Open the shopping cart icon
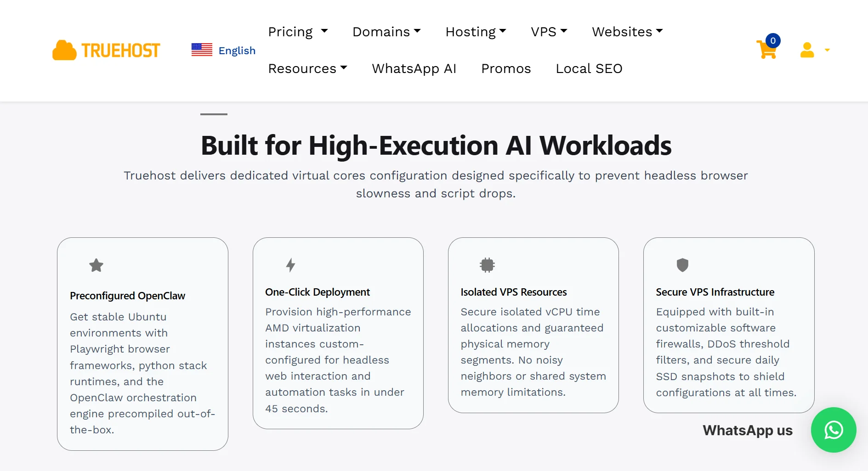This screenshot has width=868, height=471. pyautogui.click(x=766, y=50)
